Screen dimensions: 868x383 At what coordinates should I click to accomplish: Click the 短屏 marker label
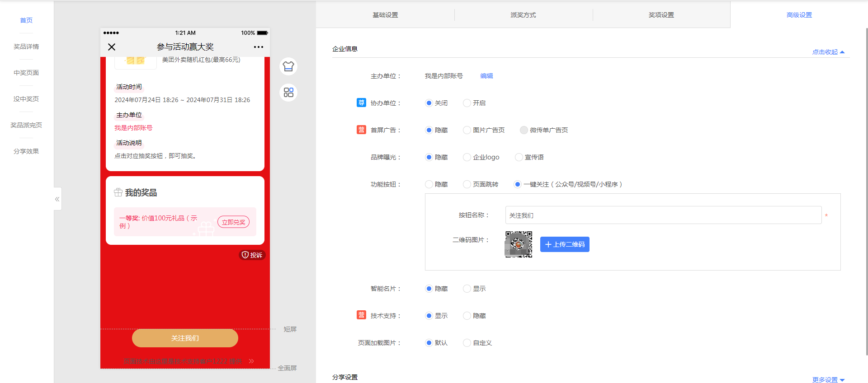tap(290, 329)
